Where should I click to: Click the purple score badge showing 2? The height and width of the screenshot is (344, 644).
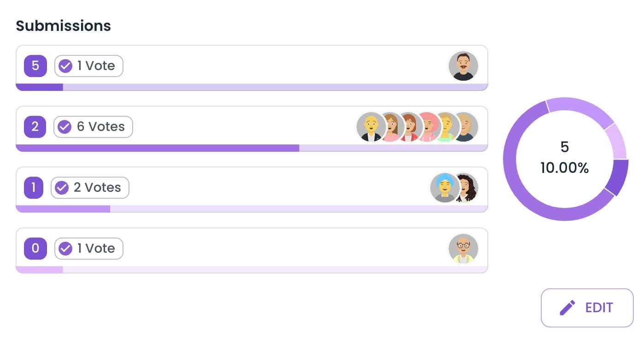point(35,127)
